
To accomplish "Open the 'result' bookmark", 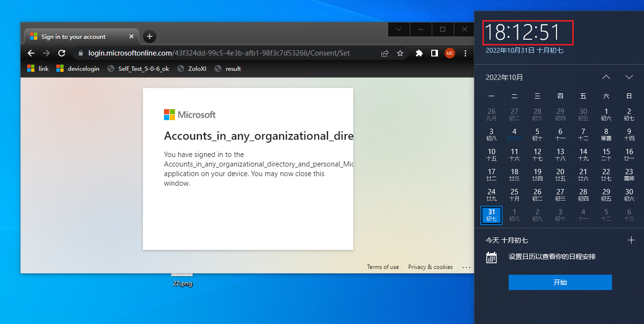I will (x=228, y=68).
